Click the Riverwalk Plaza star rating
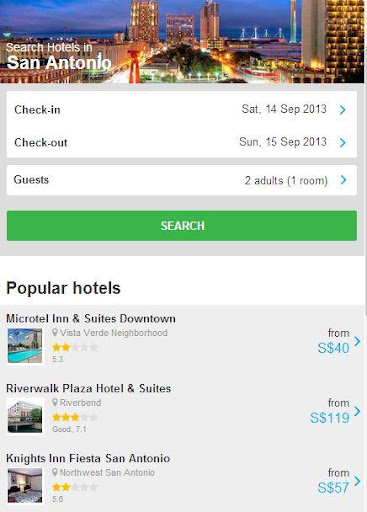Viewport: 367px width, 512px height. coord(75,417)
